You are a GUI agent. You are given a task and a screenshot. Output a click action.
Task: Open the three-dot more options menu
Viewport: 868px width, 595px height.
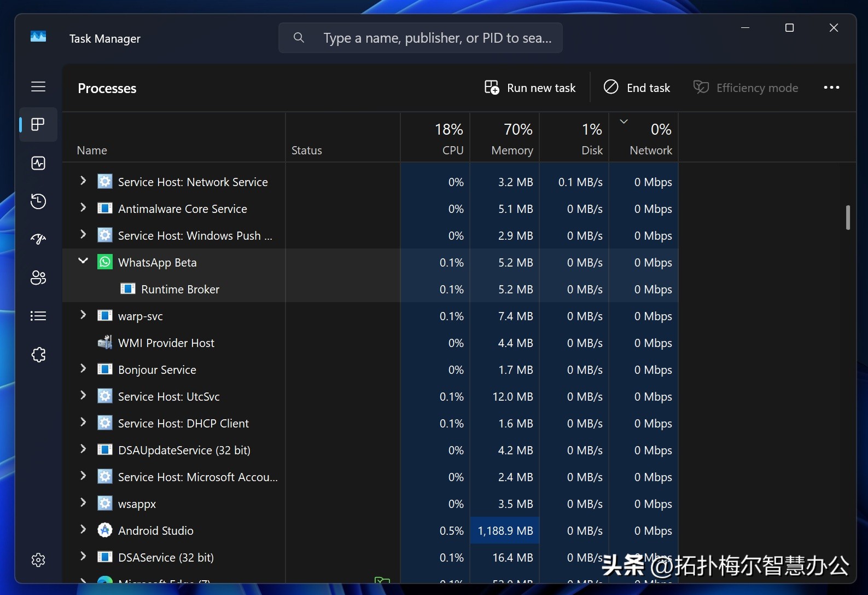pyautogui.click(x=831, y=88)
